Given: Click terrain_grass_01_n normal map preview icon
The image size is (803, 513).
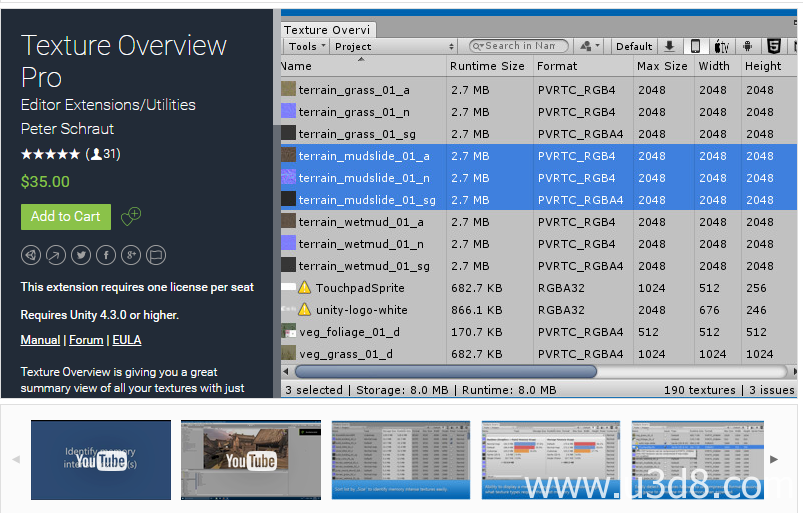Looking at the screenshot, I should coord(288,111).
